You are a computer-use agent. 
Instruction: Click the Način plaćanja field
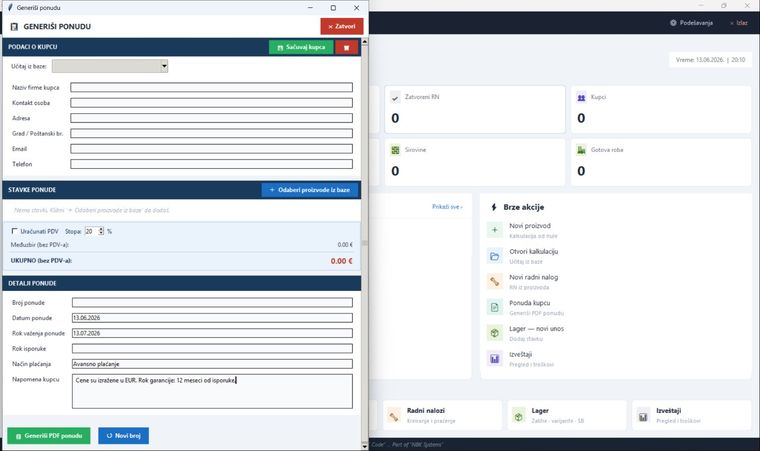point(212,364)
